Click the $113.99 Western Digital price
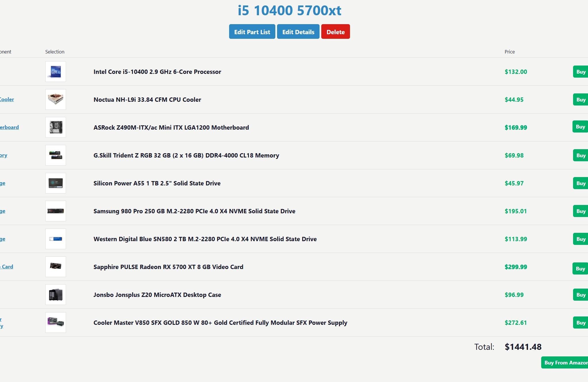This screenshot has width=588, height=382. pyautogui.click(x=516, y=239)
